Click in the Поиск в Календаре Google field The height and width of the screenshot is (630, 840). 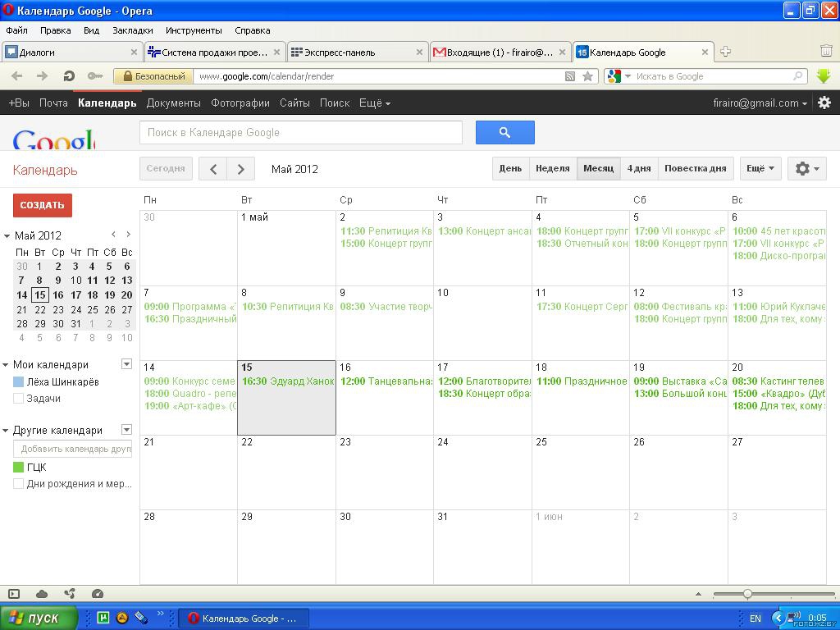click(300, 132)
